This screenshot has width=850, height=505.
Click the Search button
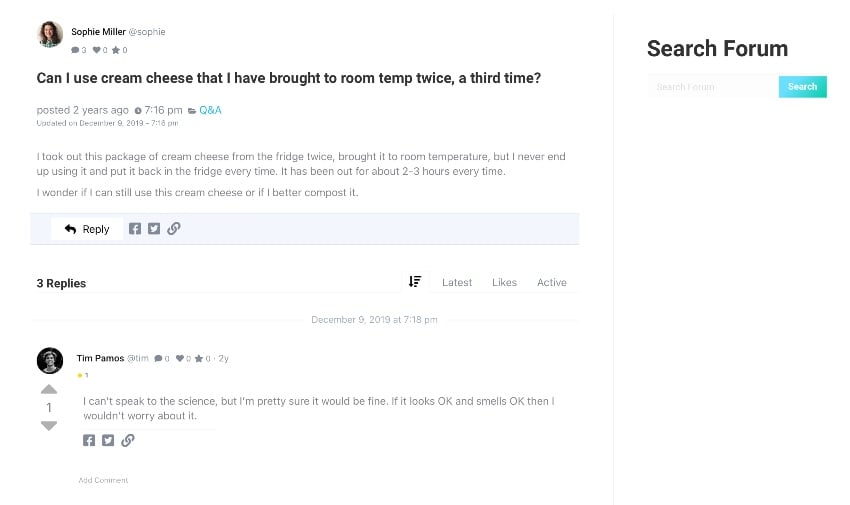802,87
